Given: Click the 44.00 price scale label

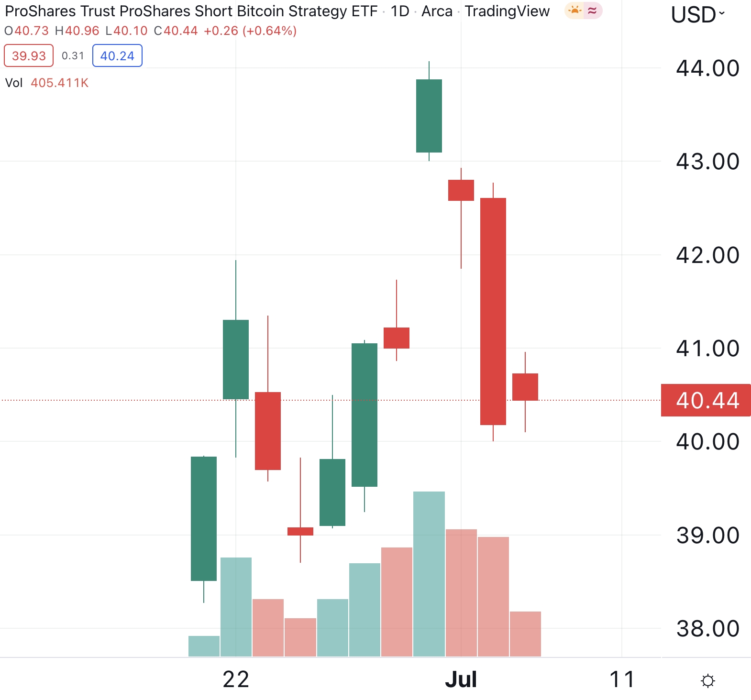Looking at the screenshot, I should pyautogui.click(x=707, y=68).
